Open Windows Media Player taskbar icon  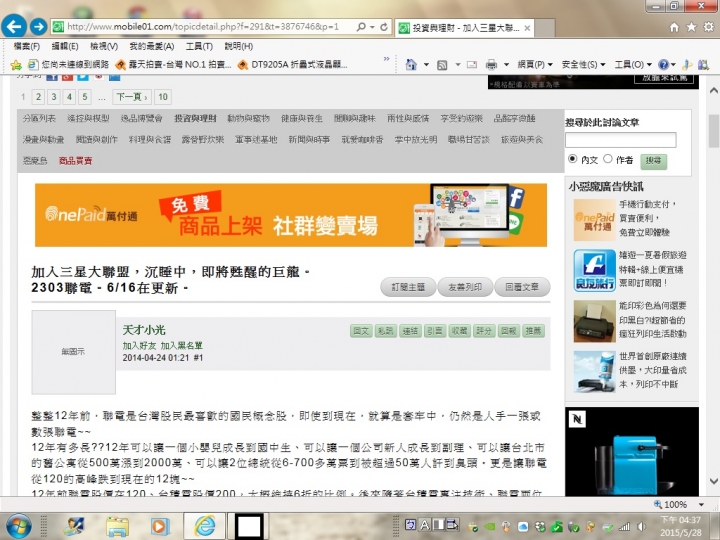point(160,526)
